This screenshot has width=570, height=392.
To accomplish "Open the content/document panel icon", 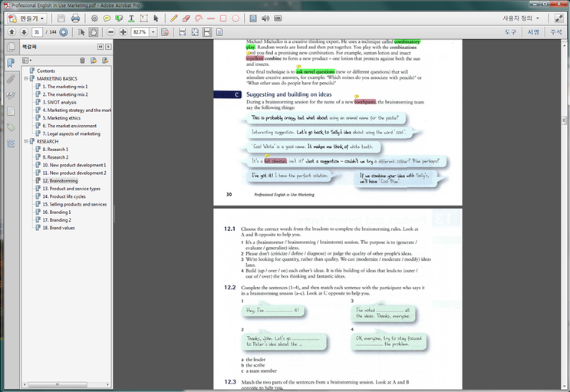I will coord(11,111).
